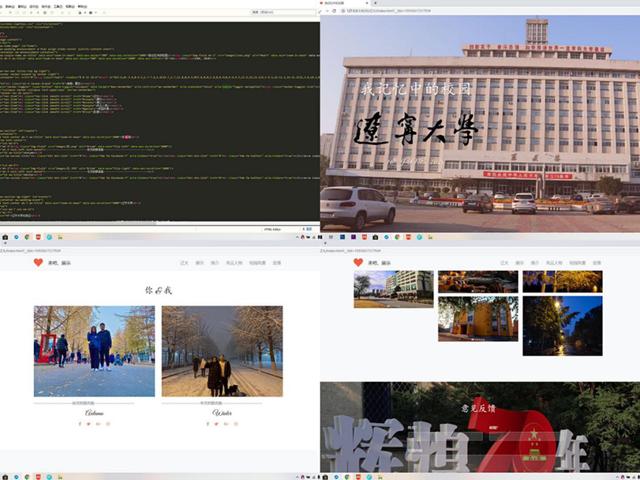
Task: Click the red heart logo on the couple photos page
Action: 38,262
